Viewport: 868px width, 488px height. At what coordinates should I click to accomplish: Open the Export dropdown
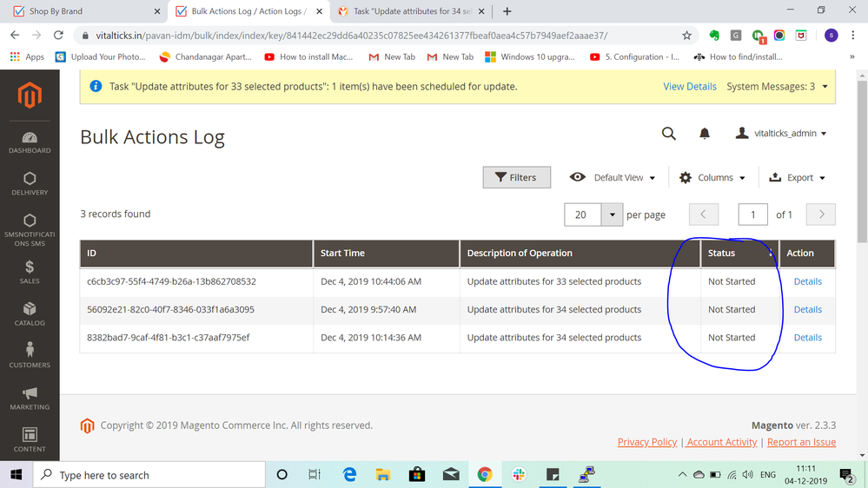(x=798, y=178)
